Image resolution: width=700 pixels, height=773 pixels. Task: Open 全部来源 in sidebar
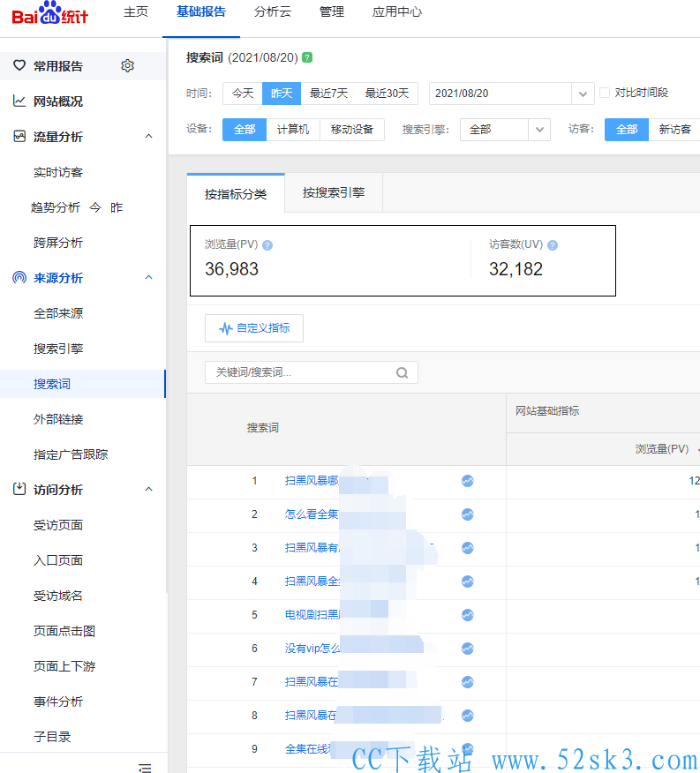[x=58, y=313]
